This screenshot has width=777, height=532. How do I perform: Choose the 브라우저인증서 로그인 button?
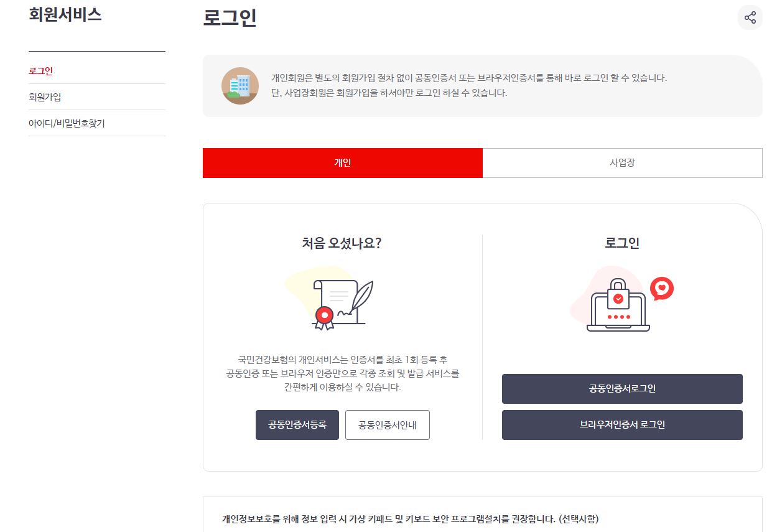[622, 425]
